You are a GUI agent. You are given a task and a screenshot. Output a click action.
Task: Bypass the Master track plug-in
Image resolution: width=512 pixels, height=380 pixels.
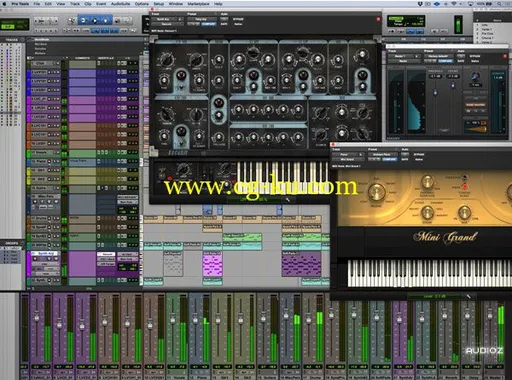click(x=475, y=56)
